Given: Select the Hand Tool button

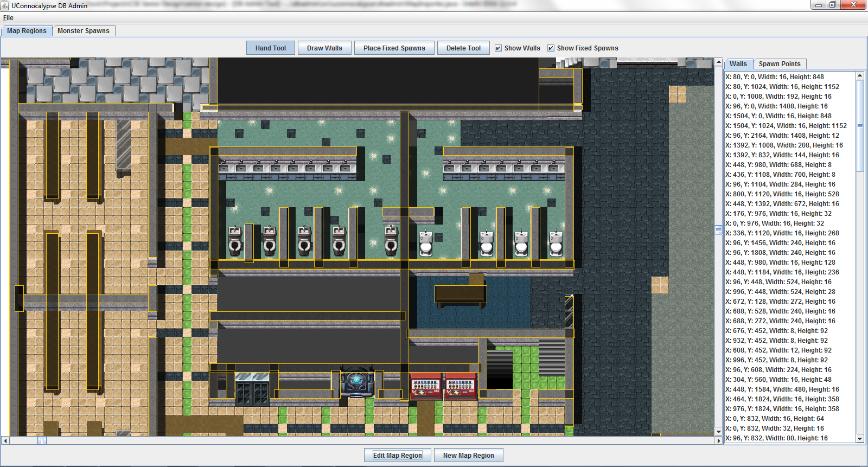Looking at the screenshot, I should 271,48.
